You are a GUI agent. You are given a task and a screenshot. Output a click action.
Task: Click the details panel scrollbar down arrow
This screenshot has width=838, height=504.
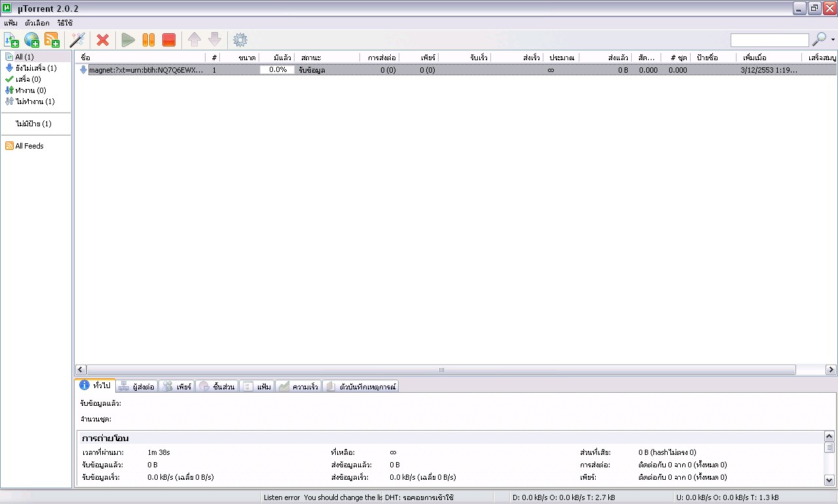tap(829, 480)
